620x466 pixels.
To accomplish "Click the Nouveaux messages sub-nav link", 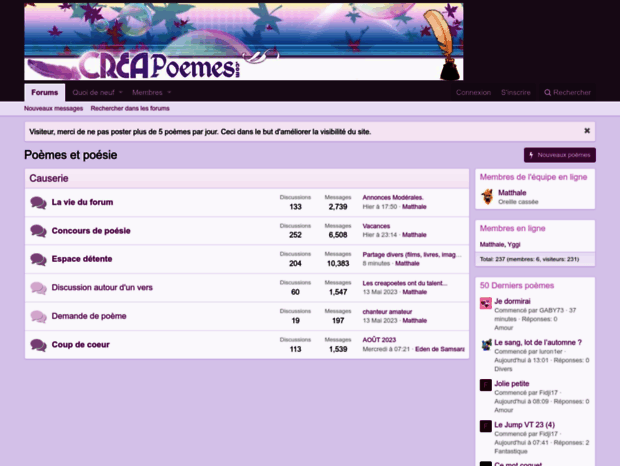I will (x=53, y=108).
